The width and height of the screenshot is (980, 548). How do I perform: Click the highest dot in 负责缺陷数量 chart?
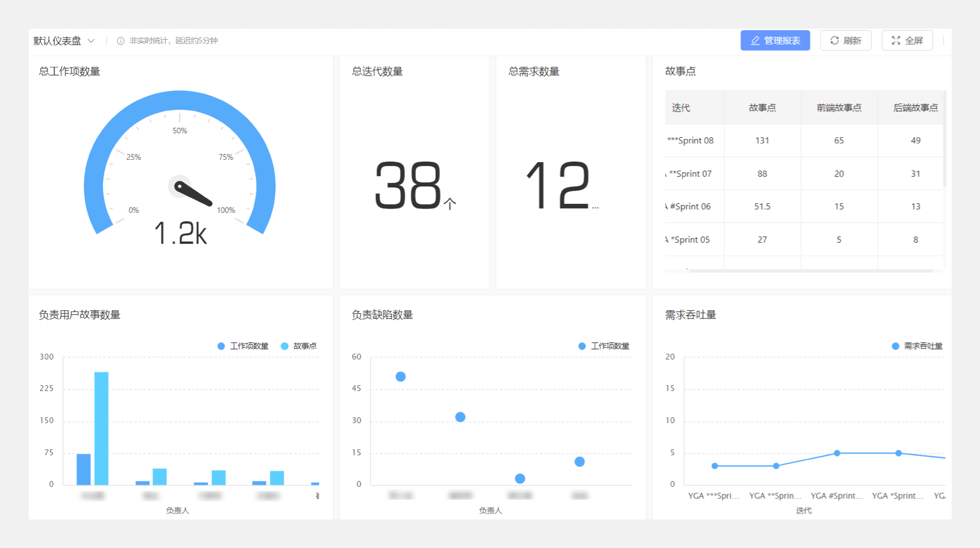[x=401, y=377]
